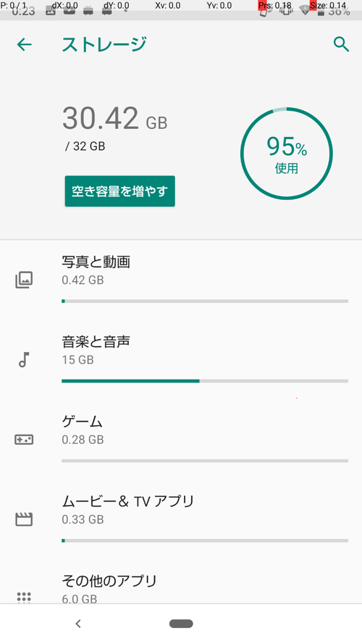
Task: Tap the home pill in navigation bar
Action: click(181, 624)
